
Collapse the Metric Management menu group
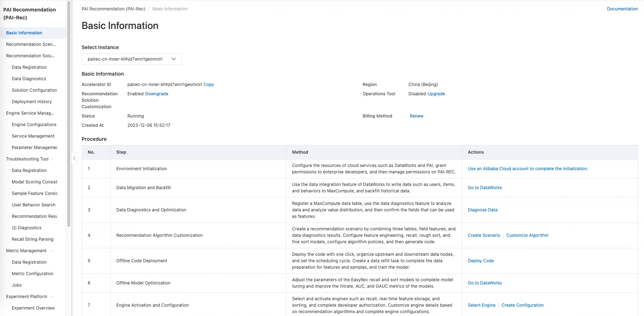[52, 251]
